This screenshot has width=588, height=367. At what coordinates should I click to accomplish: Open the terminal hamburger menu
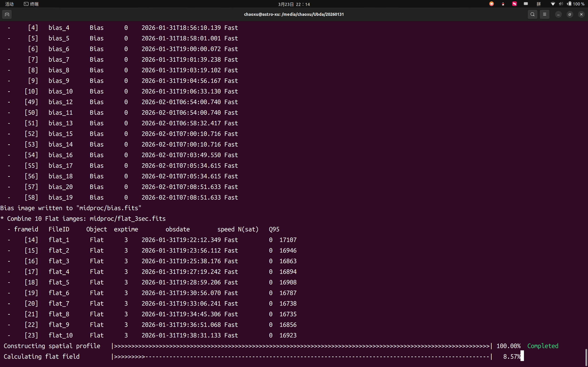point(545,14)
